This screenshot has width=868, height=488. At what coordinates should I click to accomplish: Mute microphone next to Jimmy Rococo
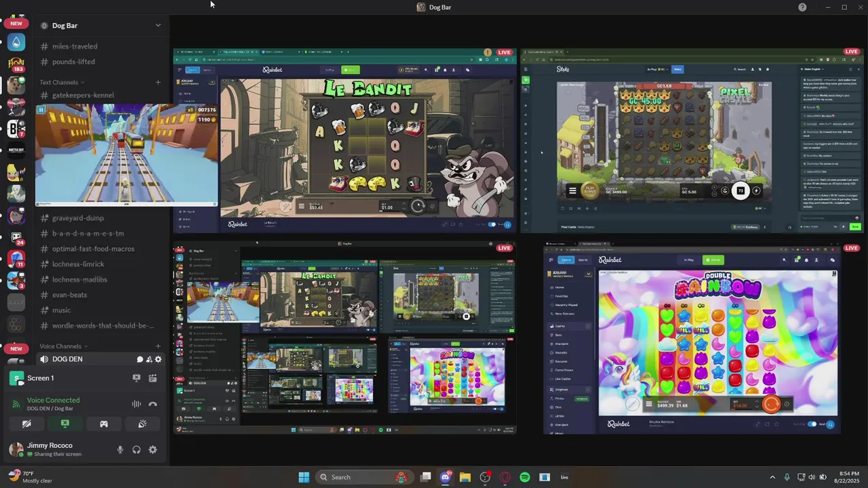[x=120, y=449]
